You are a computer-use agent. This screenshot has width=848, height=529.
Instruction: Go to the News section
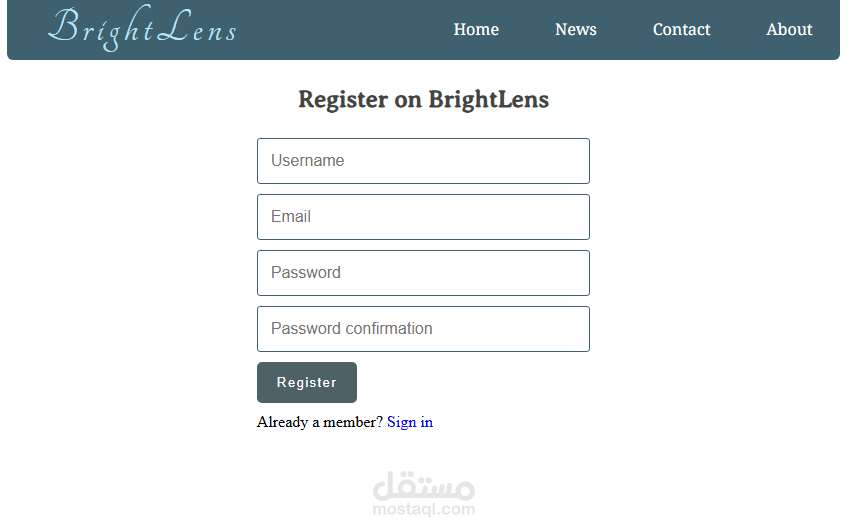(576, 30)
